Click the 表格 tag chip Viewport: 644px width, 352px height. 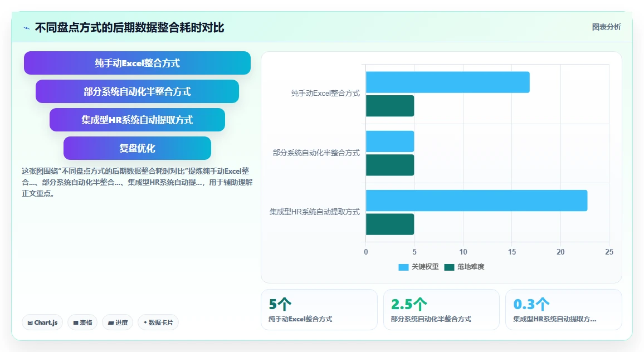[82, 322]
